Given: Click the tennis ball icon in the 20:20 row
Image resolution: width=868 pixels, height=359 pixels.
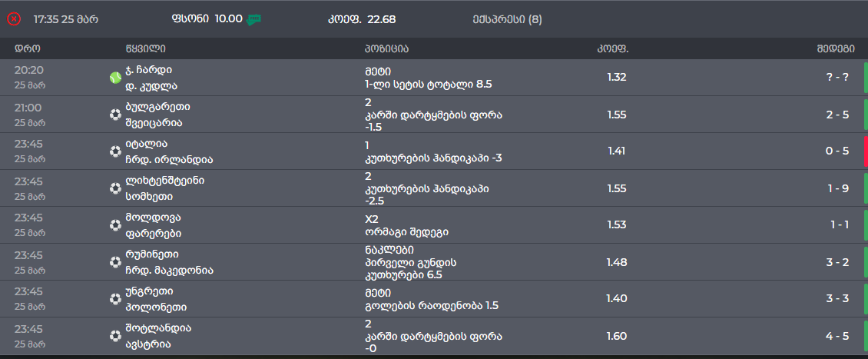Looking at the screenshot, I should [x=115, y=78].
